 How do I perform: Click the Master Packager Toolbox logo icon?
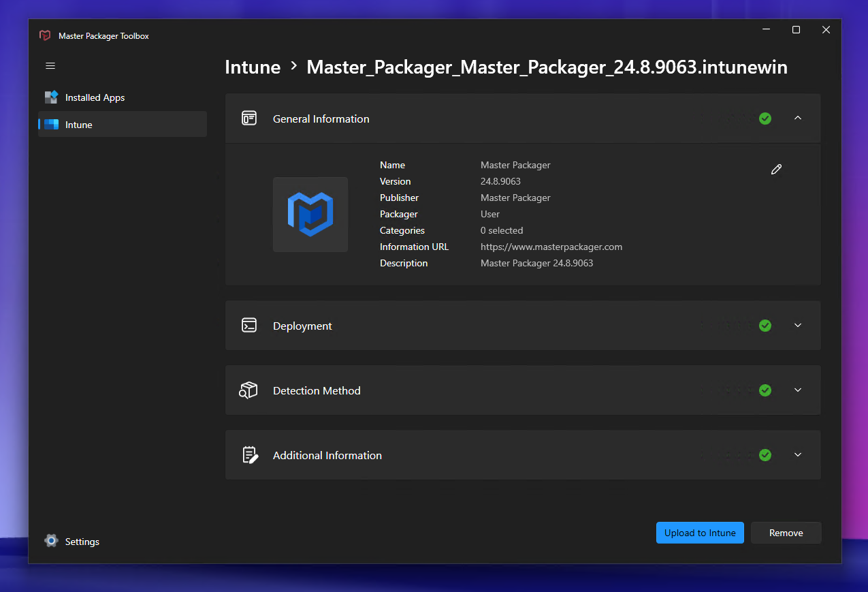[45, 35]
